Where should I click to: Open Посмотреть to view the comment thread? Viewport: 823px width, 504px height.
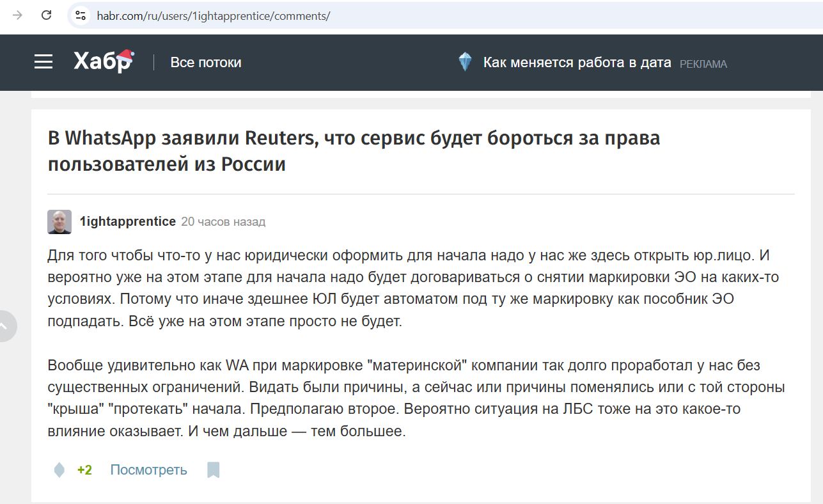coord(148,469)
